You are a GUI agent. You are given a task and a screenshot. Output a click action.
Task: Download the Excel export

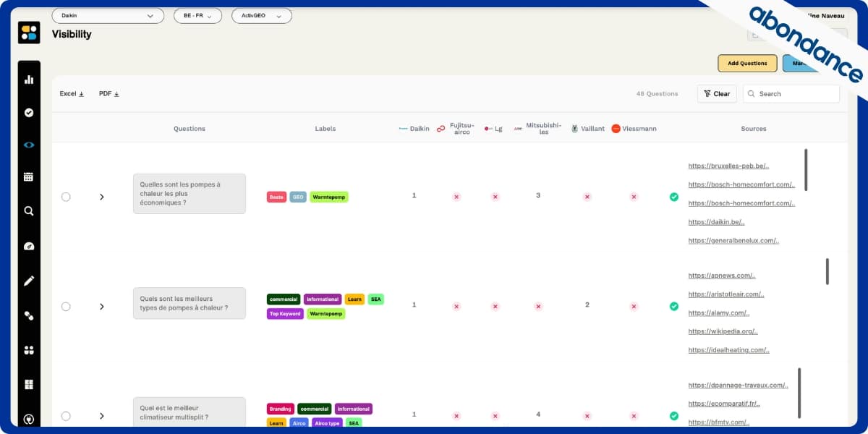click(72, 94)
